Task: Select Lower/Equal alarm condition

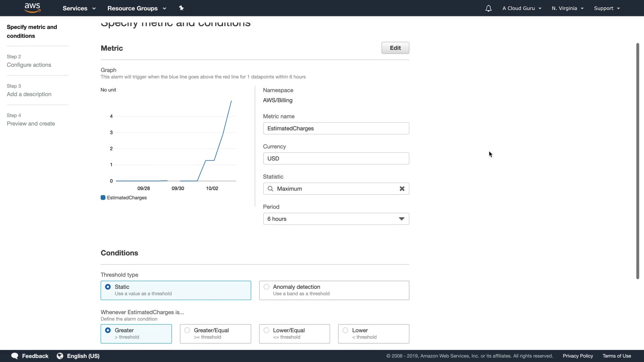Action: (267, 330)
